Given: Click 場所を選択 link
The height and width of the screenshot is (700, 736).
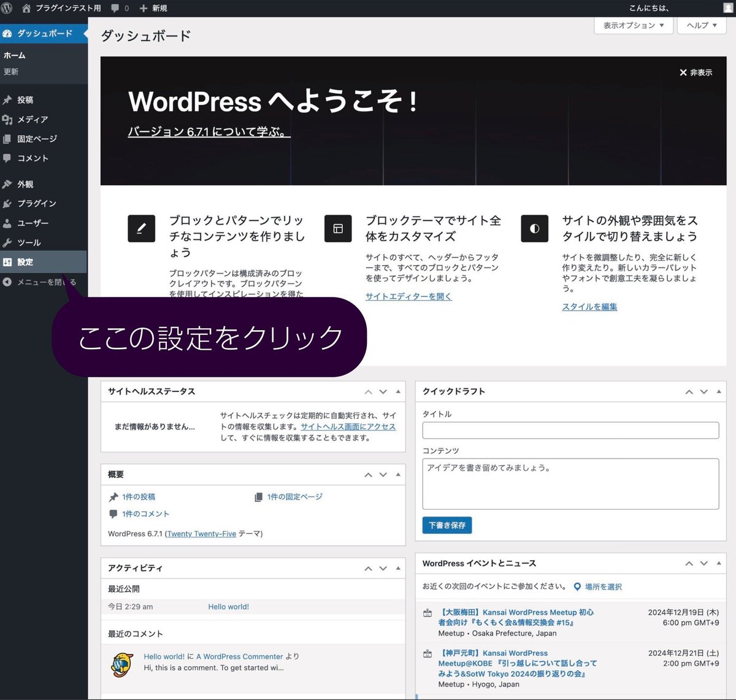Looking at the screenshot, I should (604, 587).
